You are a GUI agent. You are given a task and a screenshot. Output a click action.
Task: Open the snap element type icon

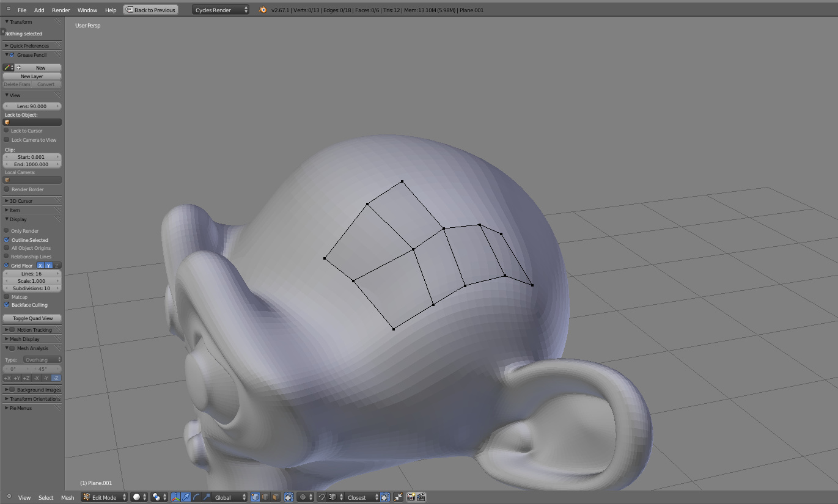333,497
